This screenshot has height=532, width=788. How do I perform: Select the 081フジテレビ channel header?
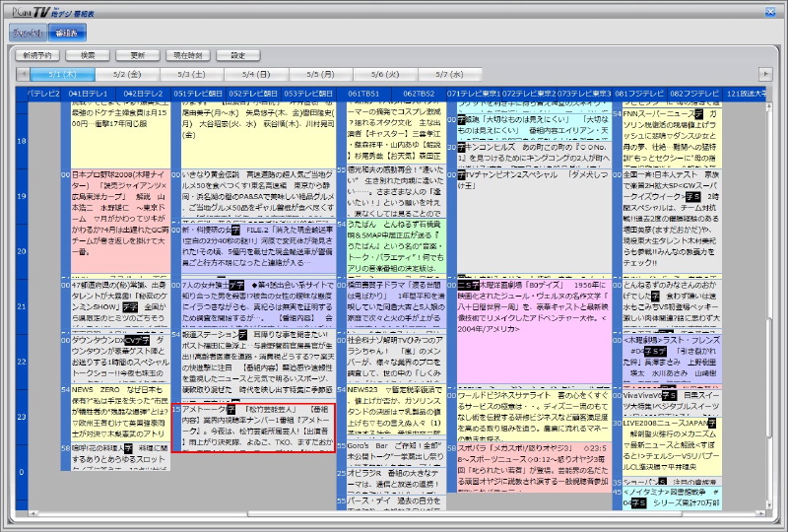click(x=639, y=94)
